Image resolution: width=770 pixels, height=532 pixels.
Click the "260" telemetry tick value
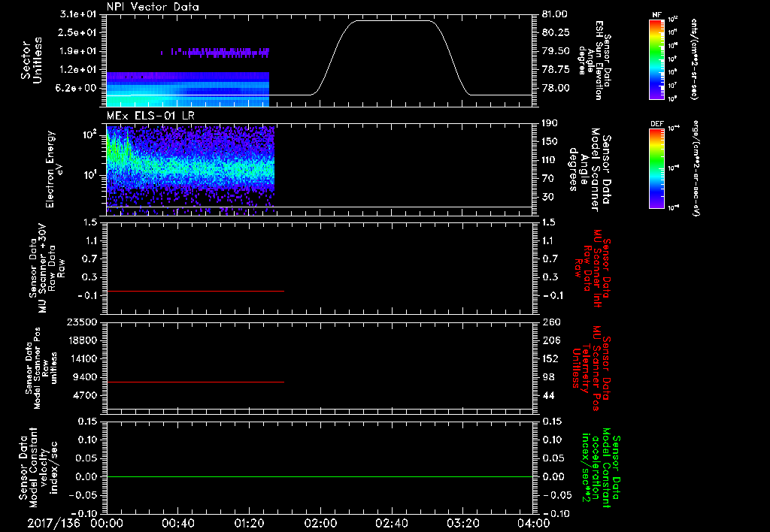551,322
